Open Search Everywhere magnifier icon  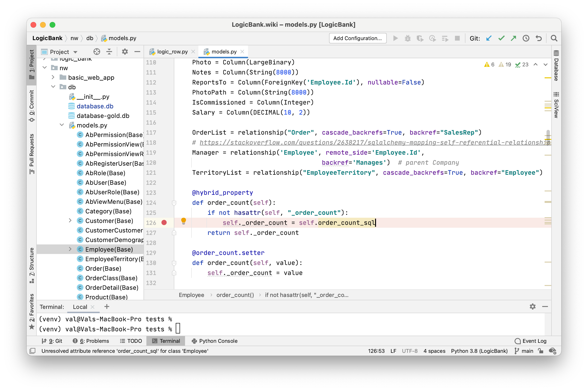click(x=554, y=38)
